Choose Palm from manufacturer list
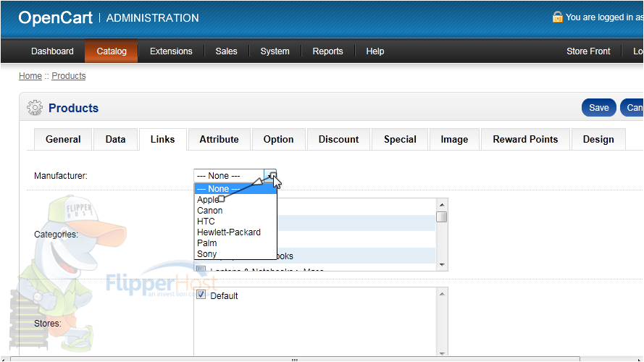 235,243
